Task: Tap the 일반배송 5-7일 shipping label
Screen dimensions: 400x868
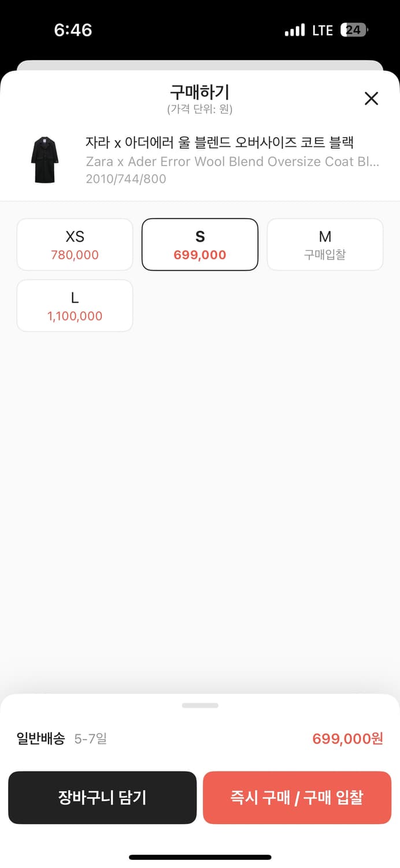Action: point(62,738)
